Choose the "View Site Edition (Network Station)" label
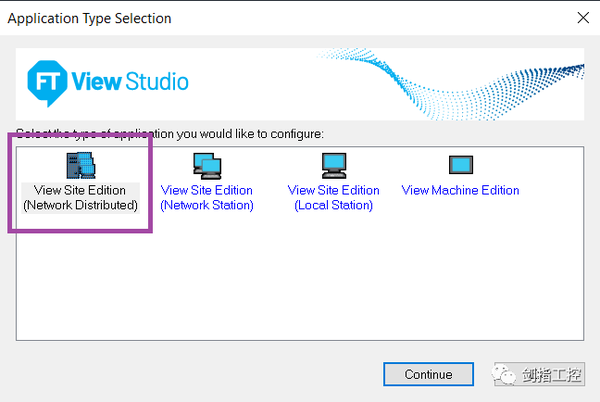Viewport: 600px width, 402px height. tap(207, 198)
